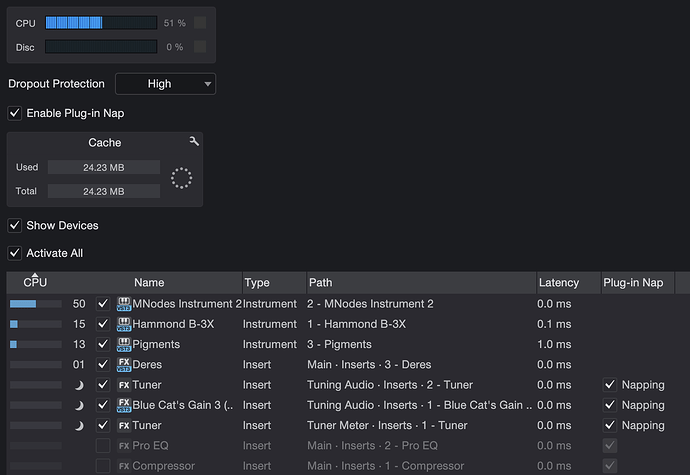Viewport: 690px width, 475px height.
Task: Select path '1 - Hammond B-3X'
Action: pyautogui.click(x=356, y=324)
